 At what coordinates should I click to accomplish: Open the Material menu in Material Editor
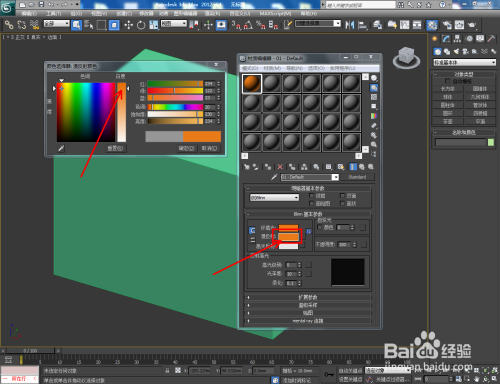(x=272, y=68)
